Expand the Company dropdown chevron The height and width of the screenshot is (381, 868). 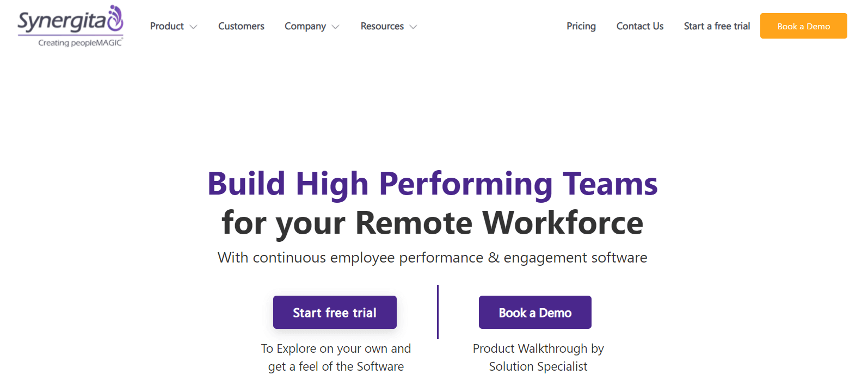point(335,27)
